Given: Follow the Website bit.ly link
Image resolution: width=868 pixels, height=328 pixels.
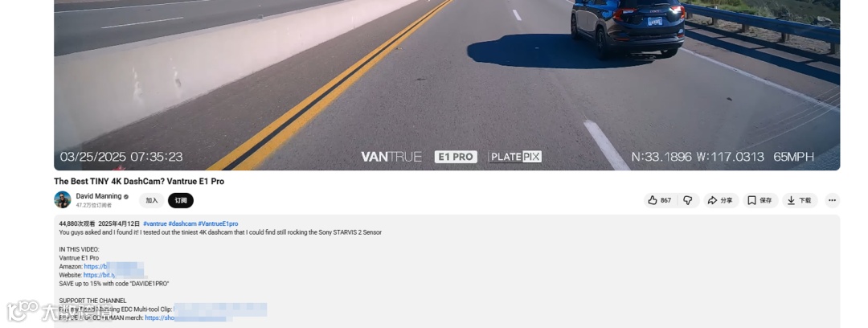Looking at the screenshot, I should tap(115, 276).
